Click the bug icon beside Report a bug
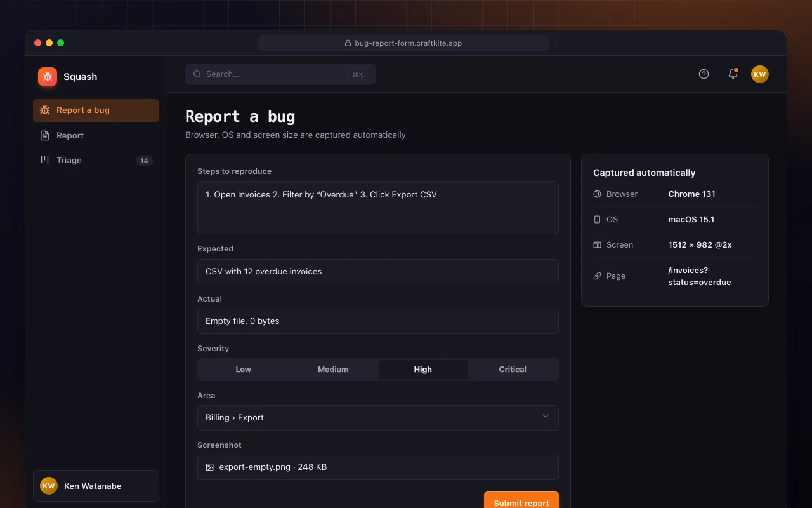The image size is (812, 508). tap(44, 110)
